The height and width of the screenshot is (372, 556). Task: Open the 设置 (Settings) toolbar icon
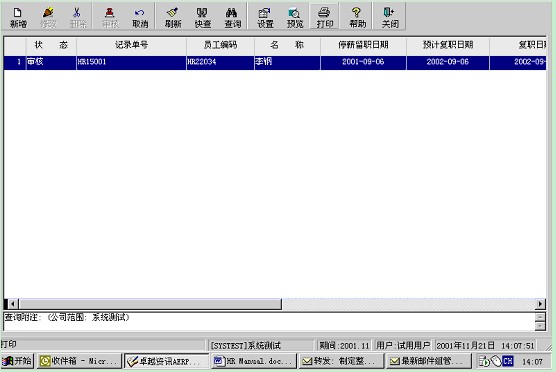click(x=265, y=17)
